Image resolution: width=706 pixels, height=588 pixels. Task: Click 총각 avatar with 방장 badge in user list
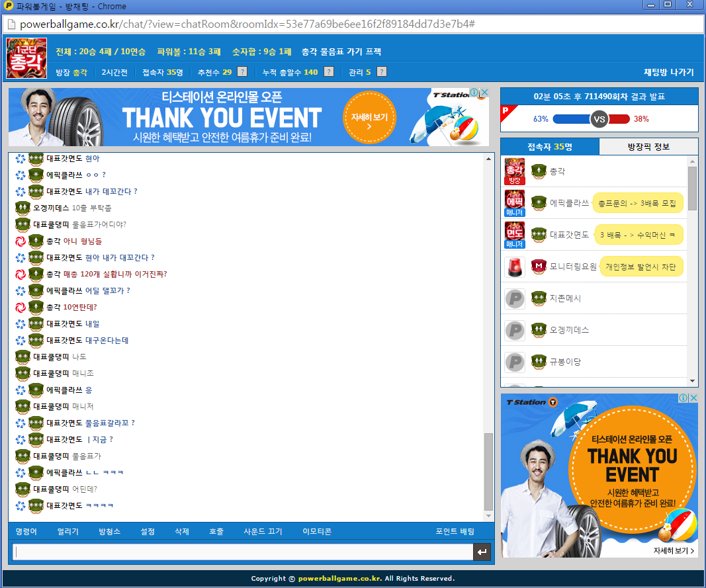515,171
